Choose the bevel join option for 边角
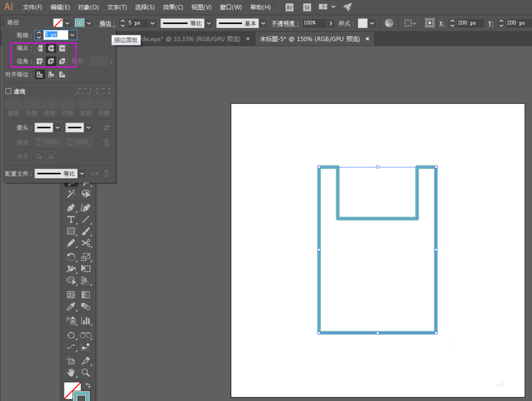 pyautogui.click(x=62, y=61)
